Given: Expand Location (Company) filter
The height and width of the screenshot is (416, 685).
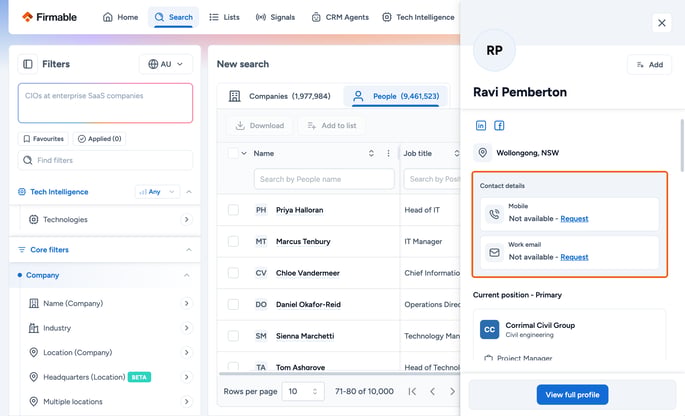Looking at the screenshot, I should pos(187,352).
